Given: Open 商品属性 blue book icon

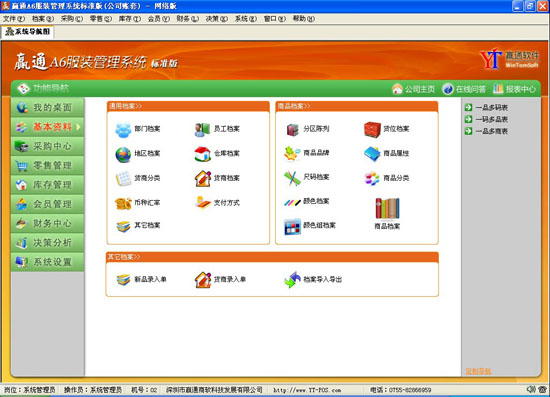Looking at the screenshot, I should [x=372, y=154].
